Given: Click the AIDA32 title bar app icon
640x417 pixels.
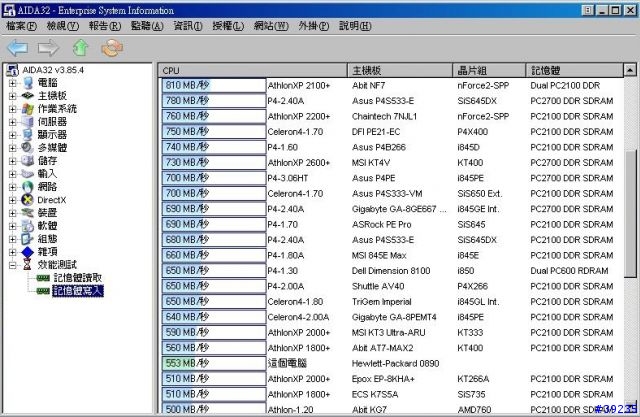Looking at the screenshot, I should pyautogui.click(x=9, y=10).
